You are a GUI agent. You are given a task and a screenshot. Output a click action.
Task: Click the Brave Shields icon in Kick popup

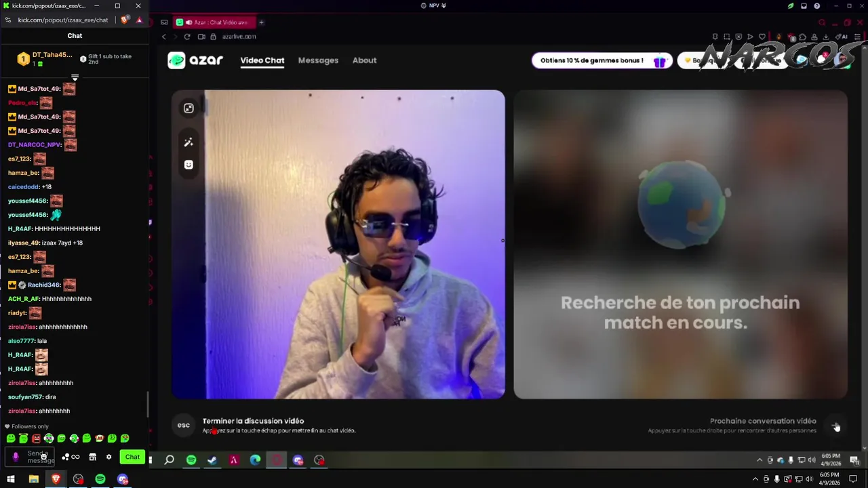(x=124, y=20)
